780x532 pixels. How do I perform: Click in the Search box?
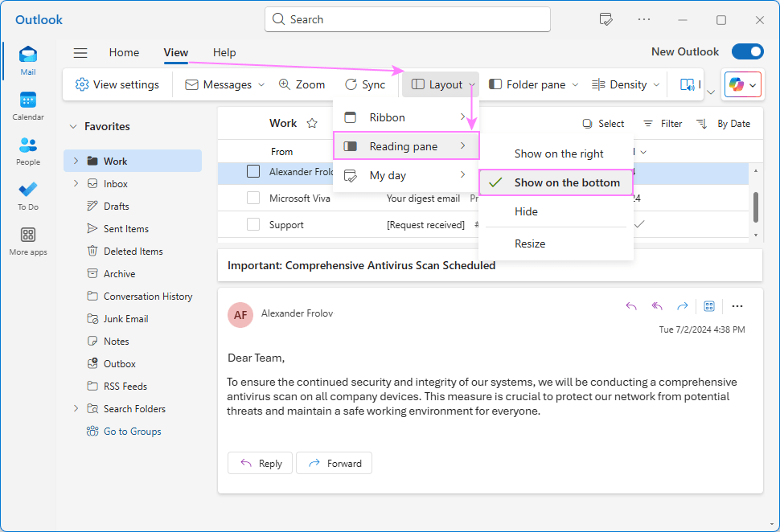click(x=408, y=19)
